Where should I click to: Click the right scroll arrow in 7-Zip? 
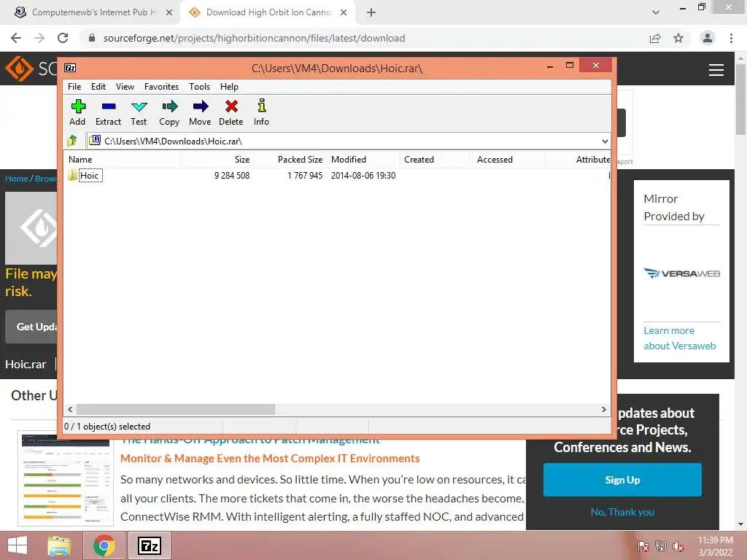point(604,409)
